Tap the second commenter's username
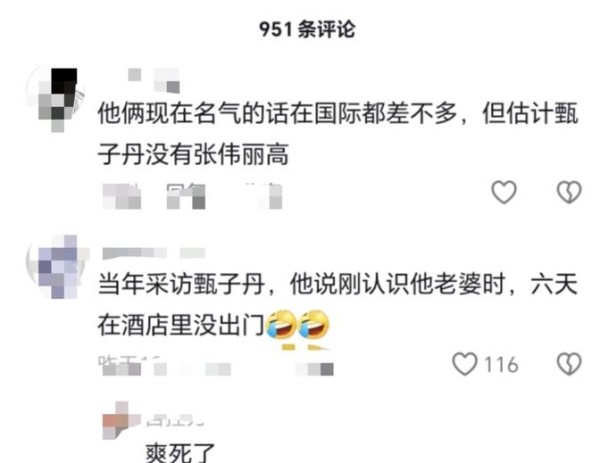The height and width of the screenshot is (463, 600). [x=154, y=253]
